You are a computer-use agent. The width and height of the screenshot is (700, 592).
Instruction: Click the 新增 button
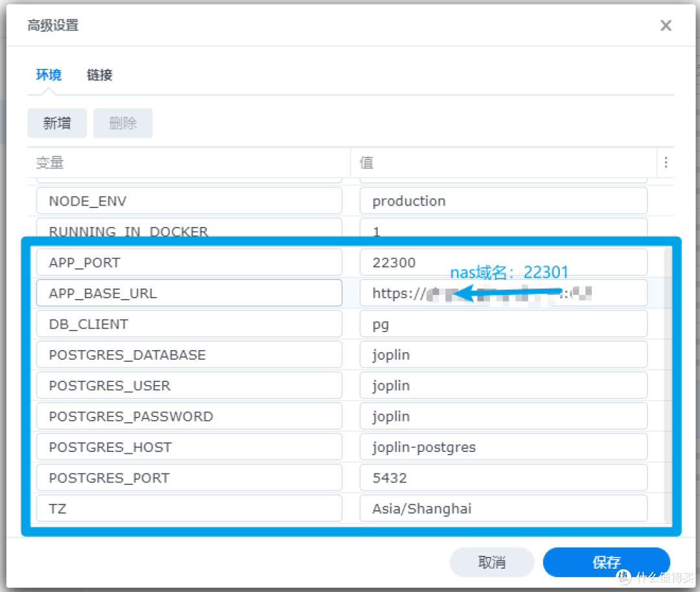coord(57,123)
